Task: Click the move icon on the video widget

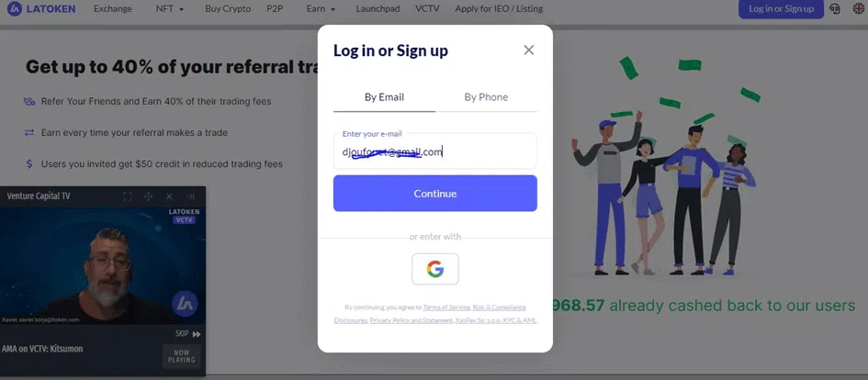Action: pyautogui.click(x=148, y=196)
